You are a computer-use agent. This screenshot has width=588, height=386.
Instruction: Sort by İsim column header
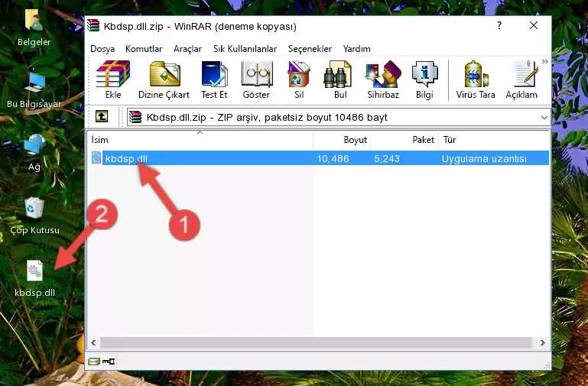tap(200, 140)
